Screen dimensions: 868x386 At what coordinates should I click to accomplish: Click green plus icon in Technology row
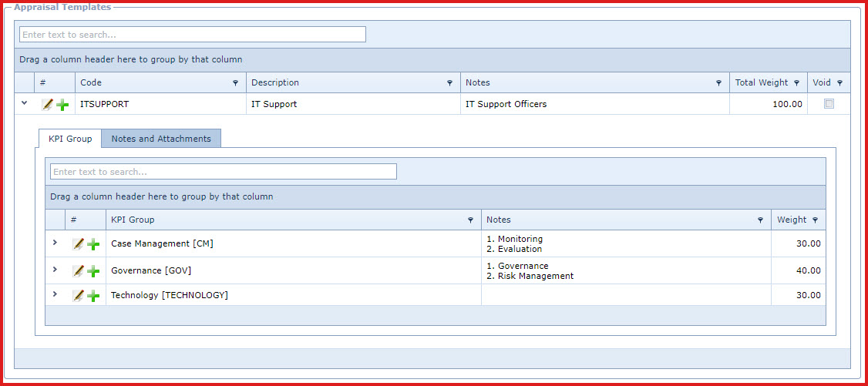click(x=93, y=296)
